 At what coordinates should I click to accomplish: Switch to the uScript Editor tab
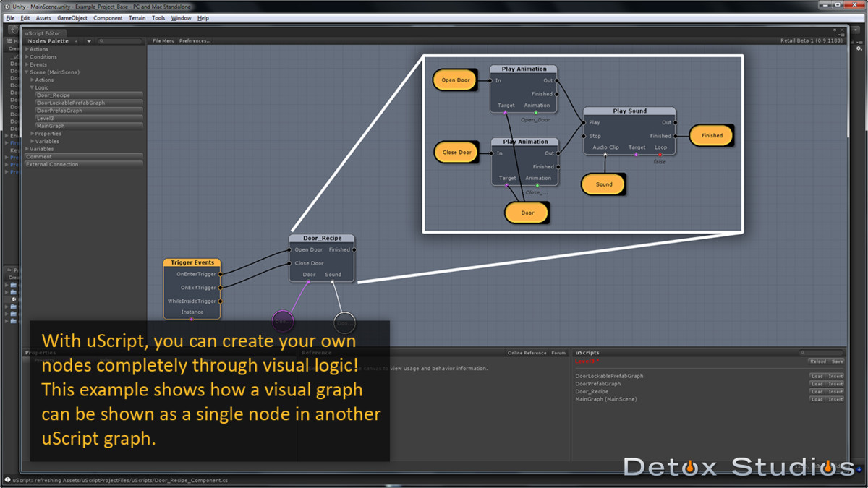point(43,33)
